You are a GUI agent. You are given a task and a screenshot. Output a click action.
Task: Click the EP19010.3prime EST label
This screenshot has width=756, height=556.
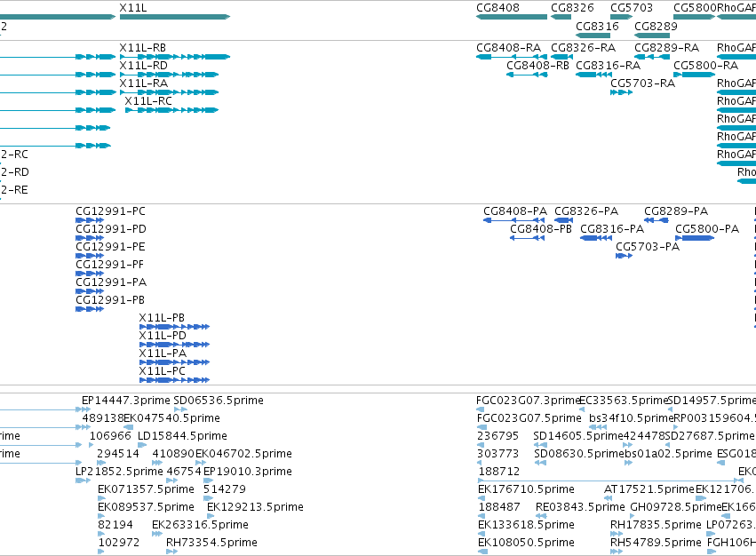[x=248, y=473]
